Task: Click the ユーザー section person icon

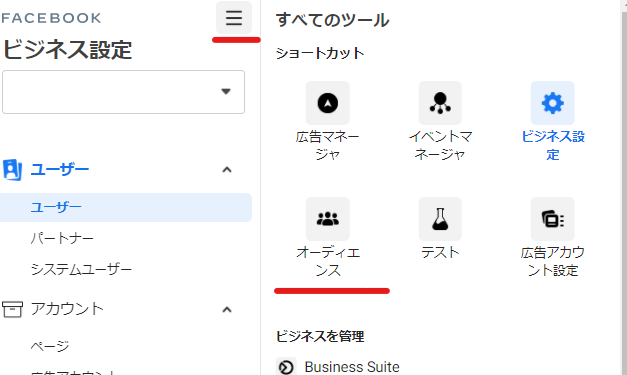Action: click(12, 170)
